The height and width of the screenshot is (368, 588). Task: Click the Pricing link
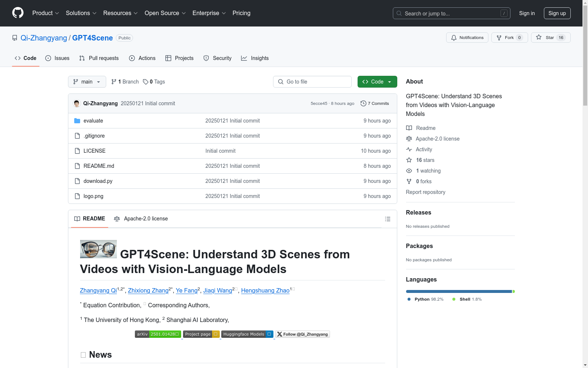[x=241, y=13]
